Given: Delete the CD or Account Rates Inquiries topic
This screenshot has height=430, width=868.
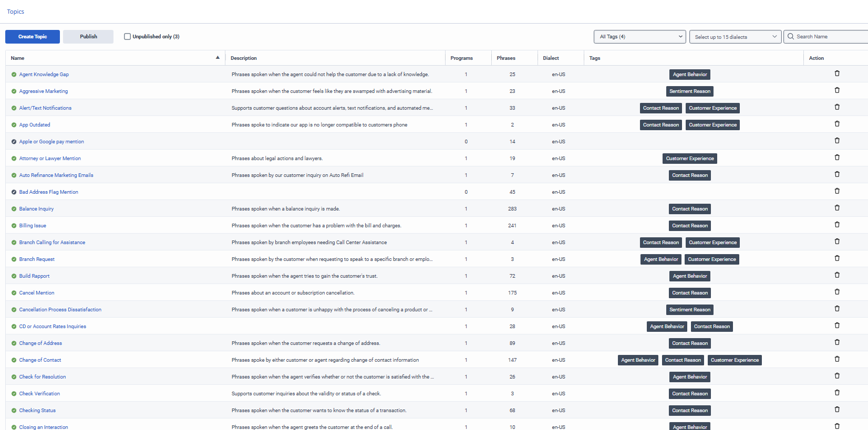Looking at the screenshot, I should (x=837, y=326).
